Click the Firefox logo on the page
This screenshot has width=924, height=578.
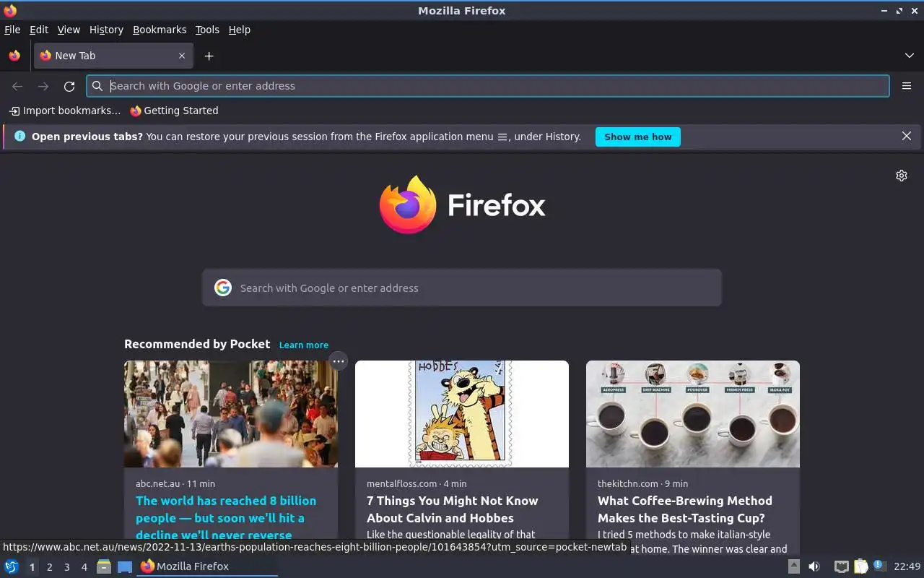tap(462, 204)
